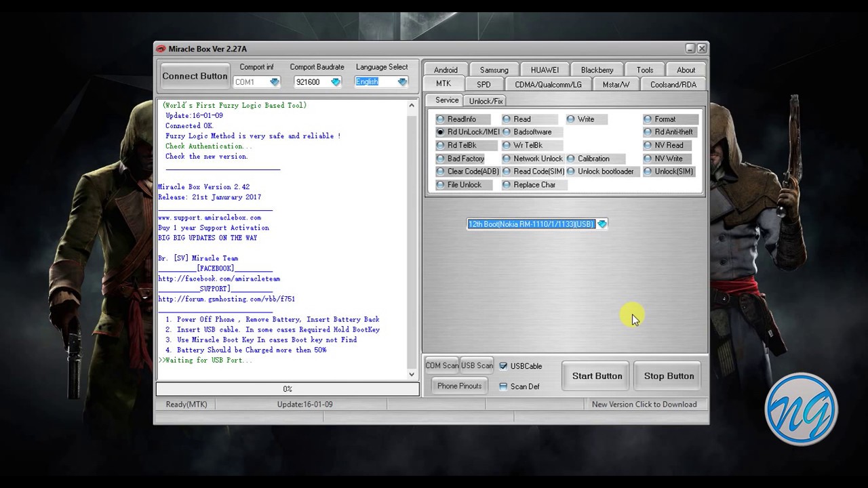This screenshot has height=488, width=868.
Task: Select the Rd UnLock/IMEI option
Action: point(441,132)
